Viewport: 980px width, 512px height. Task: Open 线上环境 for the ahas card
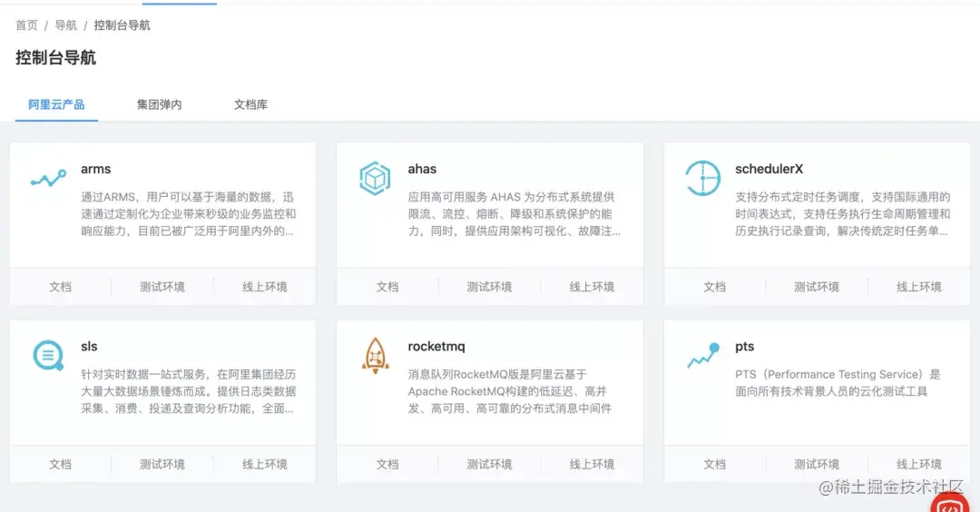click(x=592, y=287)
